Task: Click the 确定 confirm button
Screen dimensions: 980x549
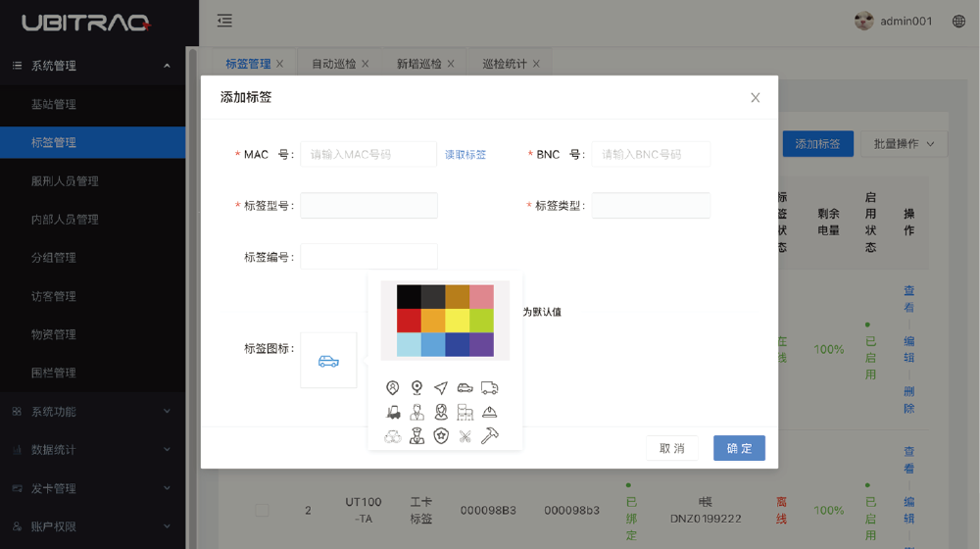Action: click(x=739, y=448)
